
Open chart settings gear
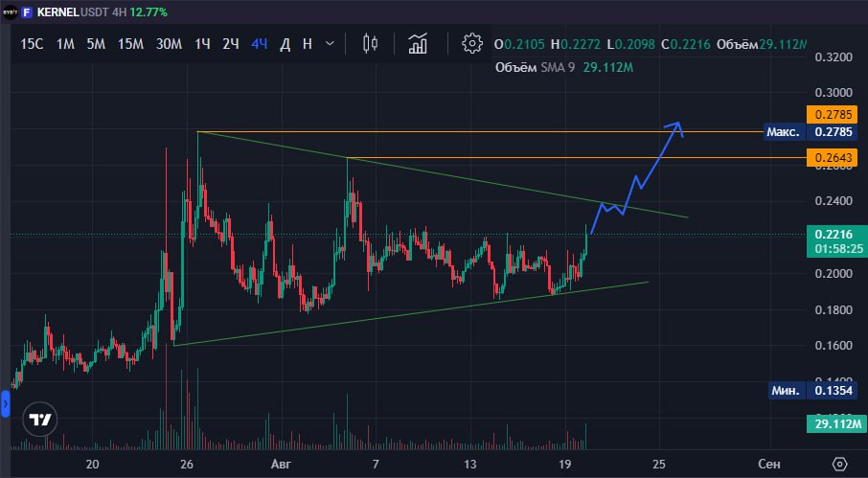471,44
